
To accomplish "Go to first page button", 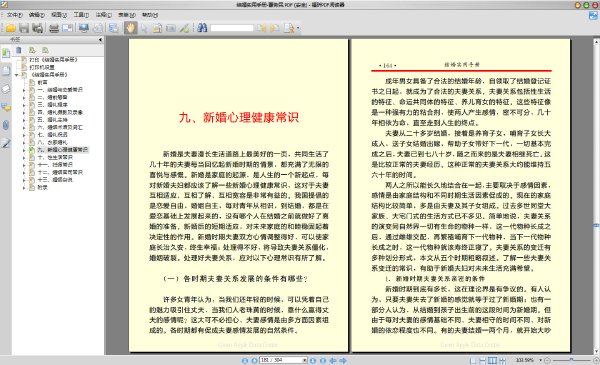I will (245, 360).
